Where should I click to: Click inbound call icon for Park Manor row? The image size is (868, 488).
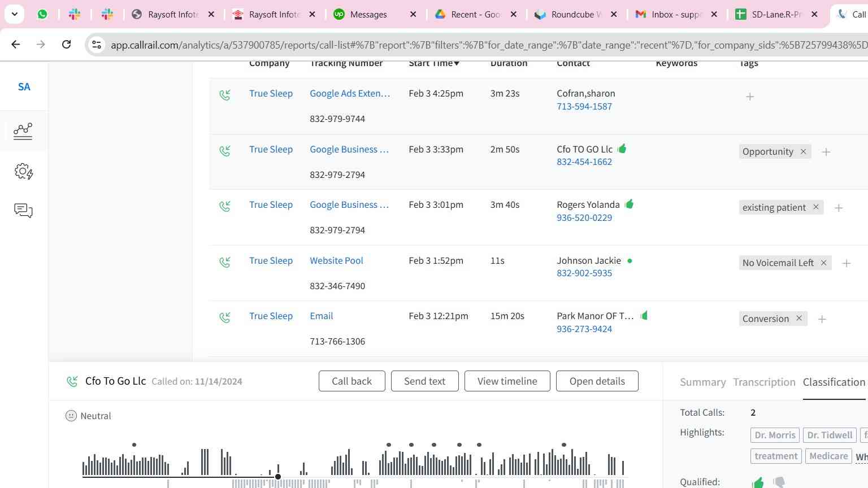(x=225, y=317)
